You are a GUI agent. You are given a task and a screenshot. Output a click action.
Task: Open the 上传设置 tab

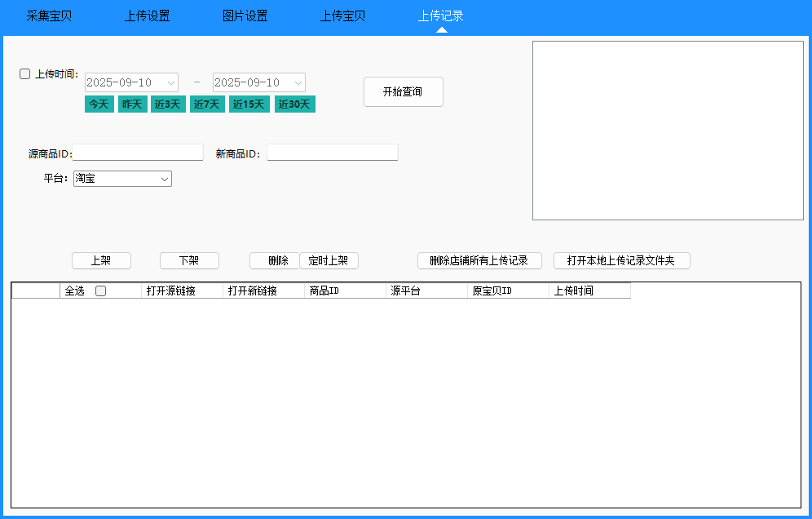147,16
